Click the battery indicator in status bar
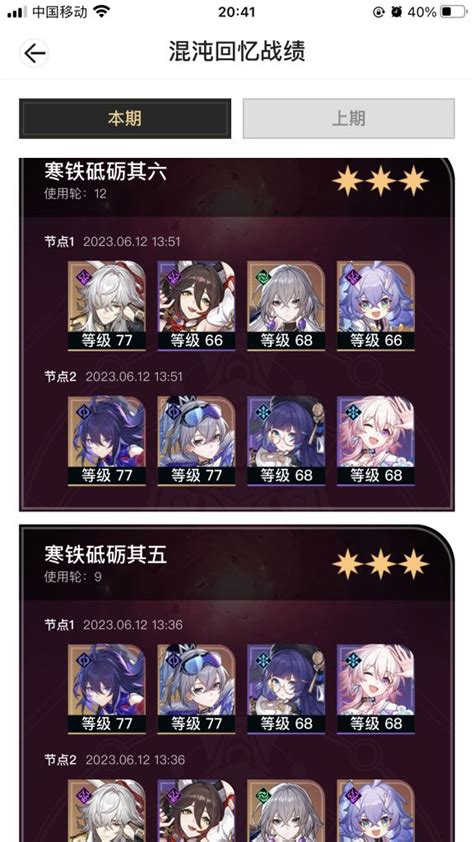The height and width of the screenshot is (842, 474). (454, 12)
